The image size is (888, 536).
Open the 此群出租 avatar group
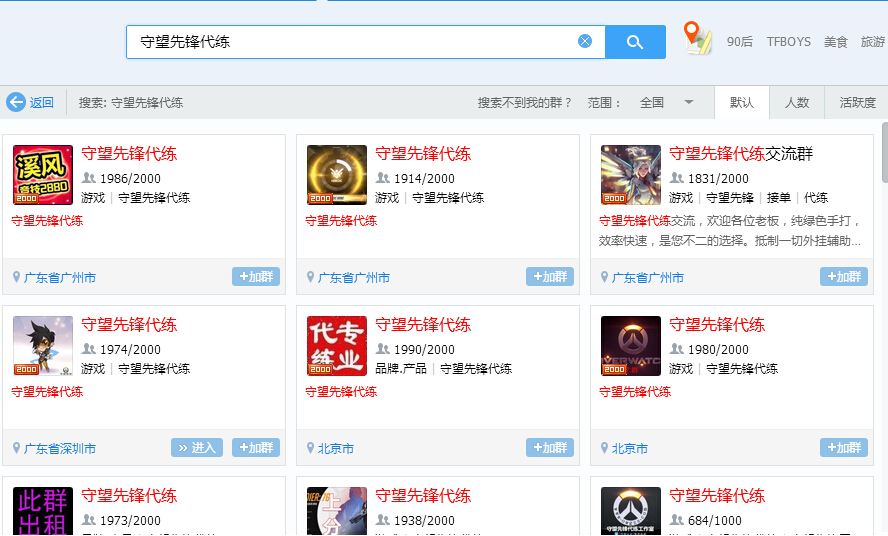click(x=43, y=511)
